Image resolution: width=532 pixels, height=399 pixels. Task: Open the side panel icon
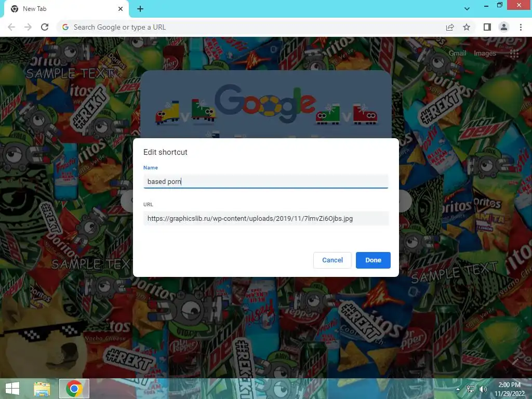pyautogui.click(x=487, y=27)
